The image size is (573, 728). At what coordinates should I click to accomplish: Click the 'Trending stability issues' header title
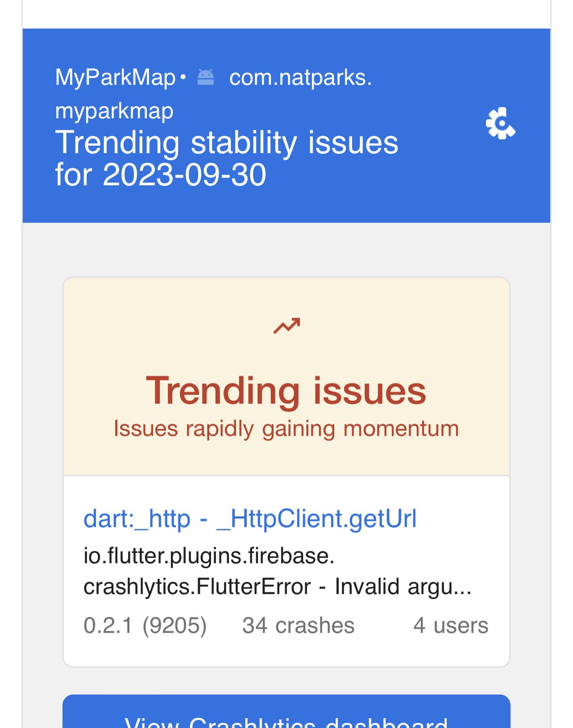(226, 143)
